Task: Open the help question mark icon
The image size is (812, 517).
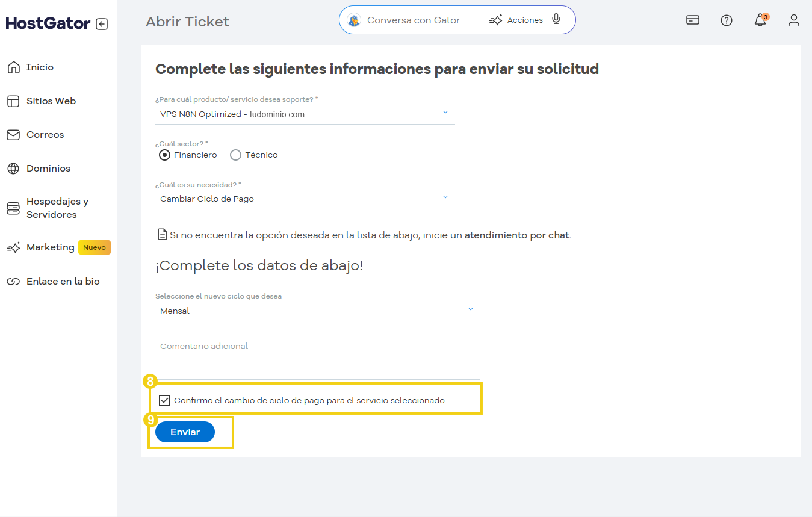Action: coord(727,20)
